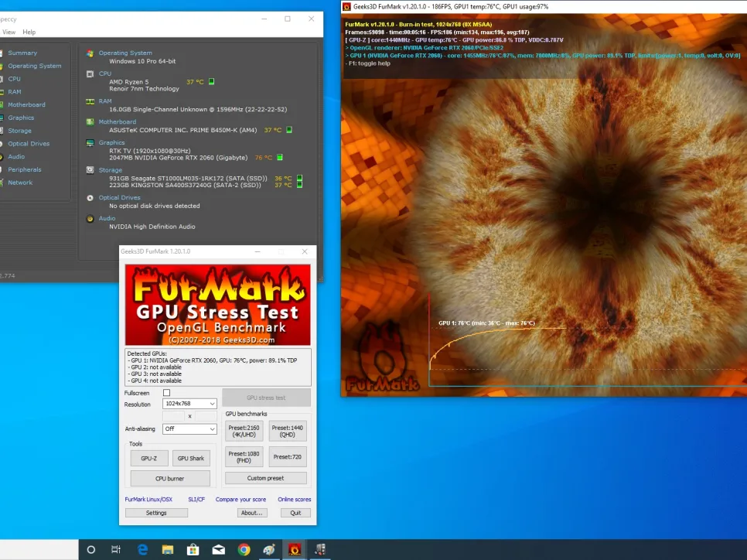
Task: Click the paint palette icon in the taskbar
Action: 269,549
